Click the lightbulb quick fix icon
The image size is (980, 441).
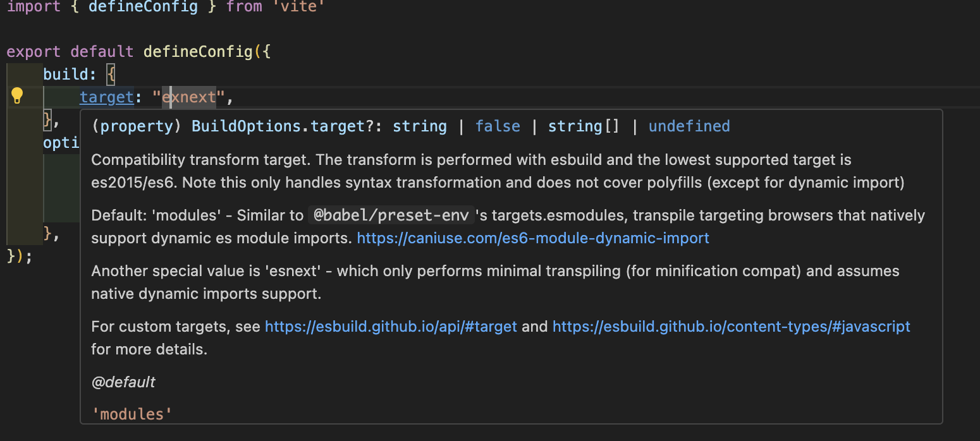coord(17,96)
